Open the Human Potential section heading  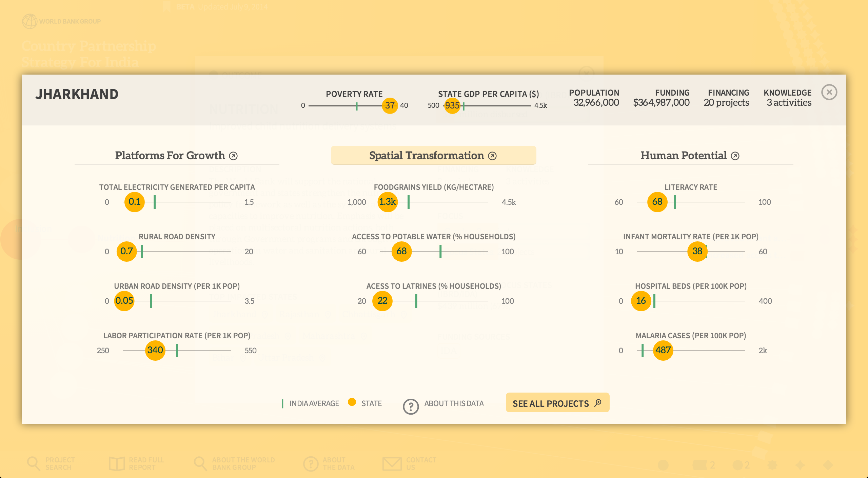(683, 156)
